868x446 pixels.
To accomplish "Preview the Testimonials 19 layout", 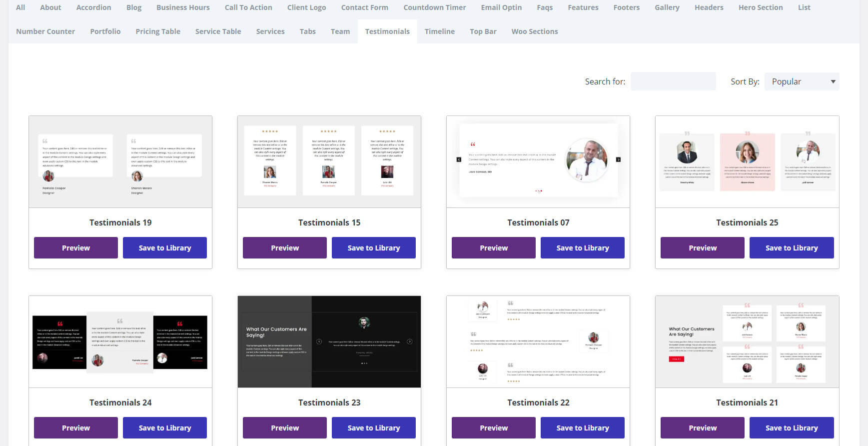I will click(76, 248).
